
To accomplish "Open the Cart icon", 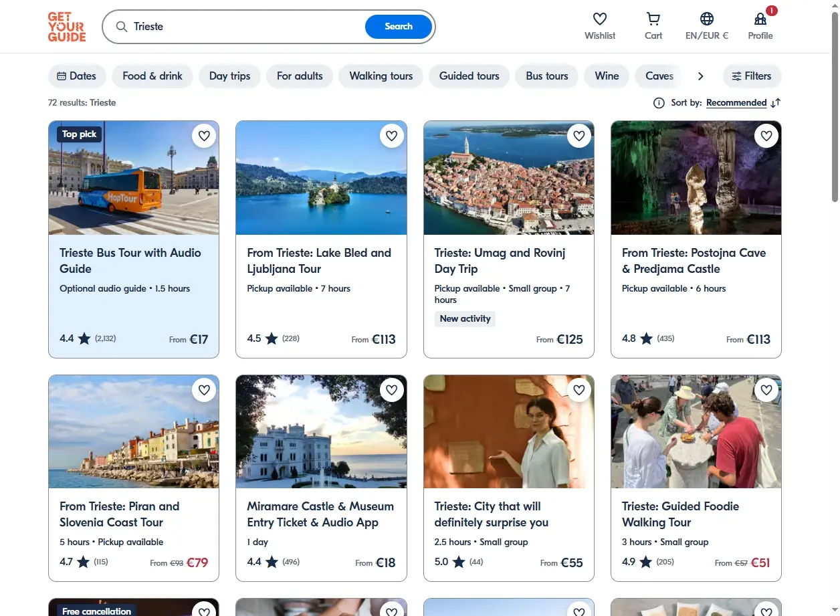I will (x=653, y=19).
